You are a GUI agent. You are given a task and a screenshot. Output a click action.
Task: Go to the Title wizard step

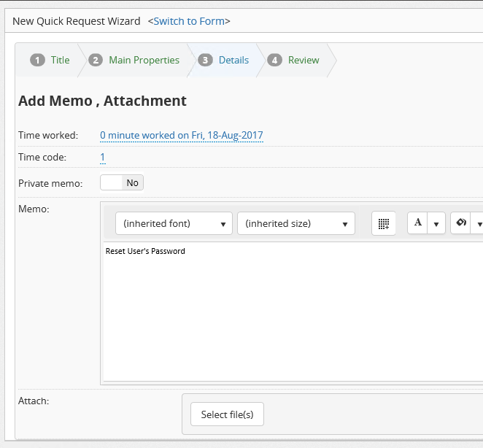tap(60, 60)
